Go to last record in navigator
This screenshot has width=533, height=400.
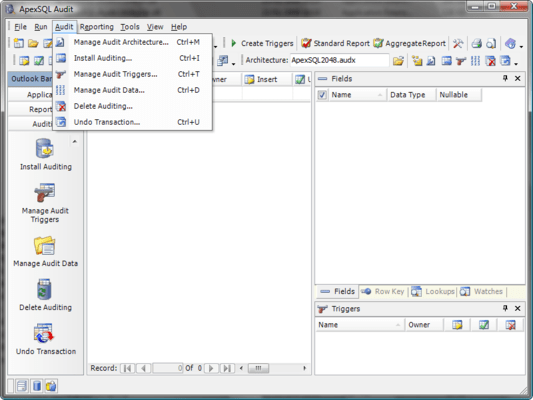coord(227,368)
